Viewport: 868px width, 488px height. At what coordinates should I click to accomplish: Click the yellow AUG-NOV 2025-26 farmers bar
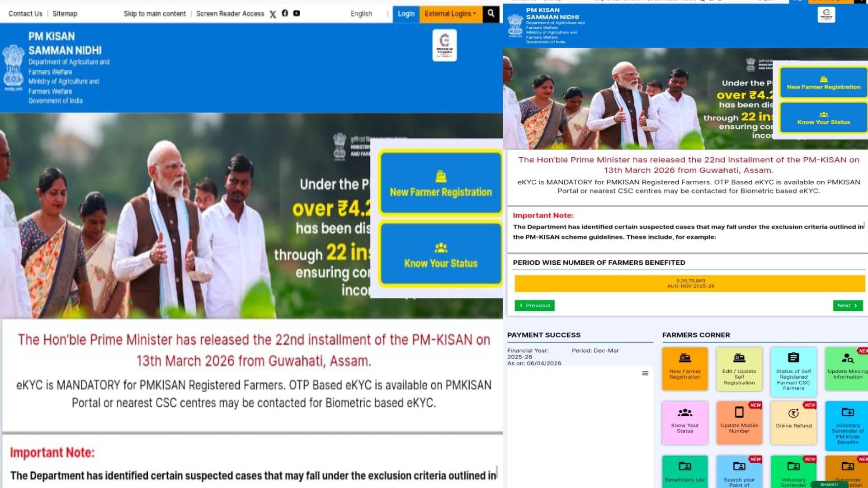click(690, 283)
